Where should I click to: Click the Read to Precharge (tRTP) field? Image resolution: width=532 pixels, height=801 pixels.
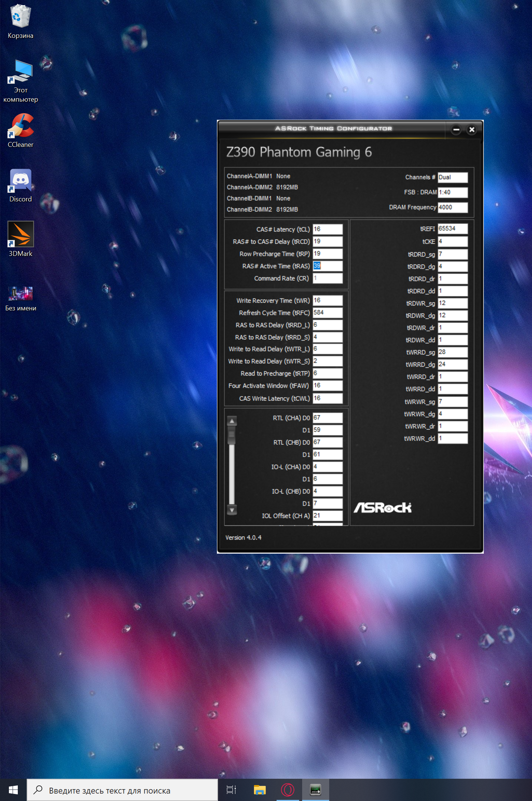pos(327,373)
